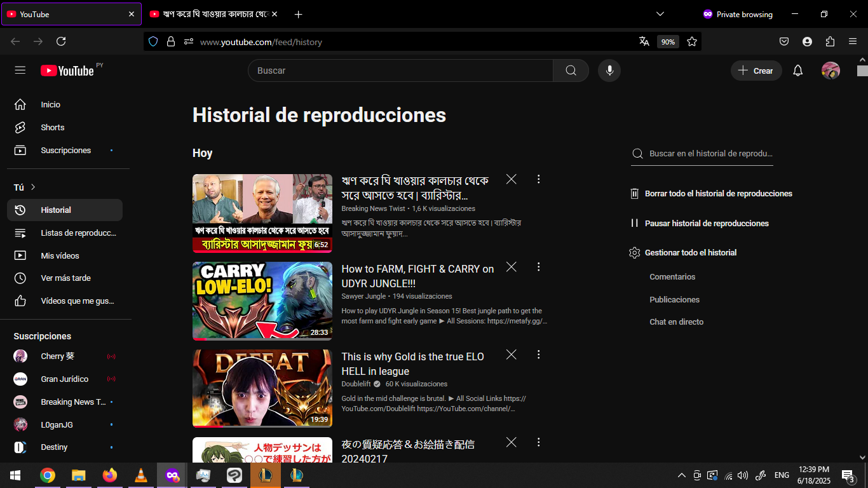Select Historial in the sidebar
Viewport: 868px width, 488px height.
click(x=65, y=210)
